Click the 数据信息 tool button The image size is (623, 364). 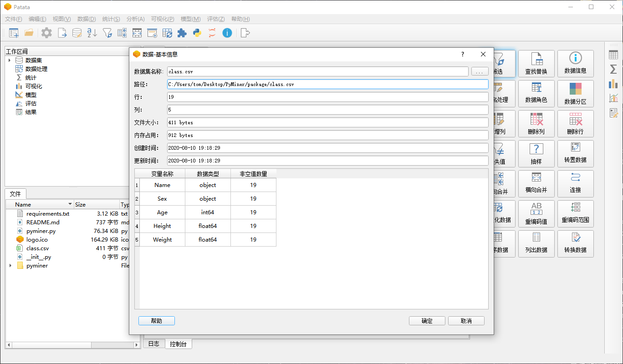(x=575, y=64)
